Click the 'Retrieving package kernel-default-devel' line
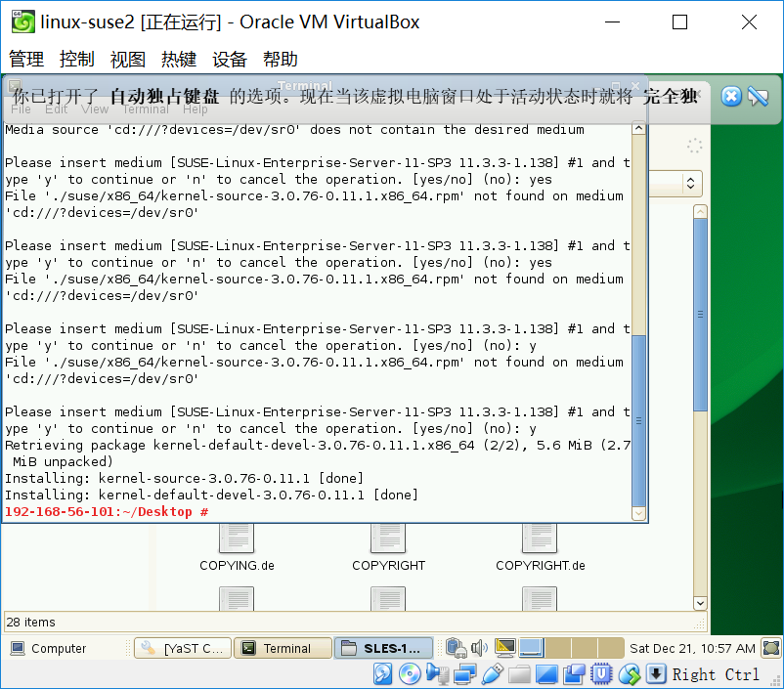Image resolution: width=784 pixels, height=689 pixels. (318, 446)
